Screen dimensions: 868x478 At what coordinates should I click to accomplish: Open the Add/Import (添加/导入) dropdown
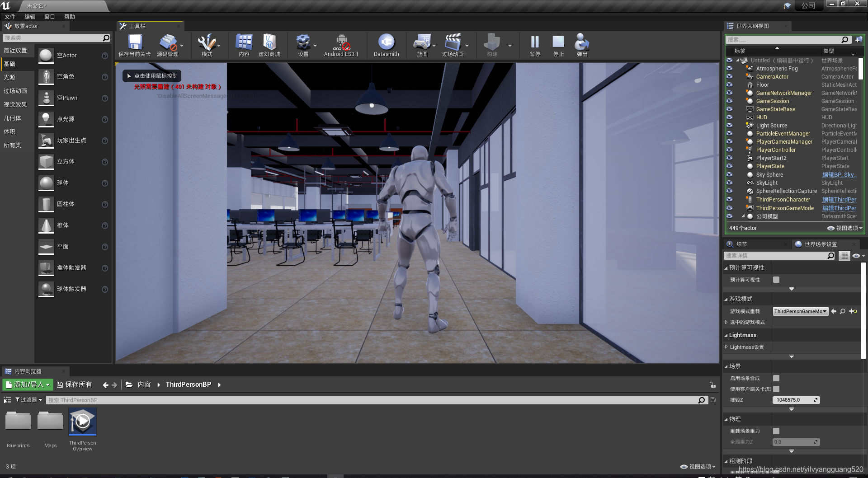click(x=28, y=384)
